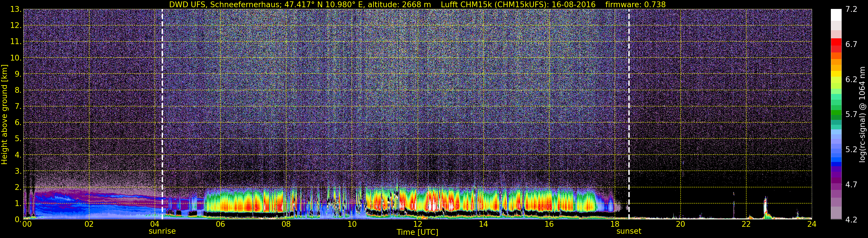Click the height tick label '11.'
This screenshot has height=238, width=868.
[16, 41]
